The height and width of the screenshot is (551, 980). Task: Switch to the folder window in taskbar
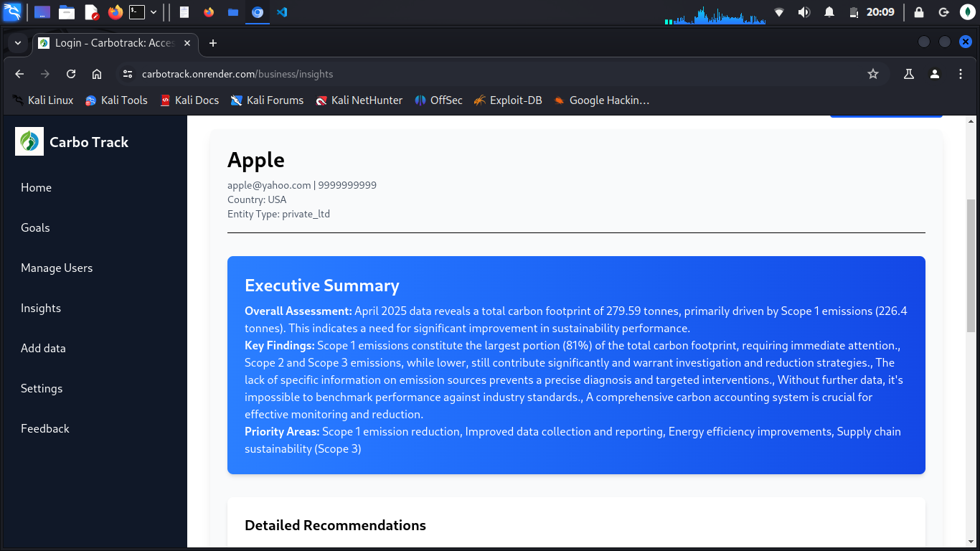232,12
